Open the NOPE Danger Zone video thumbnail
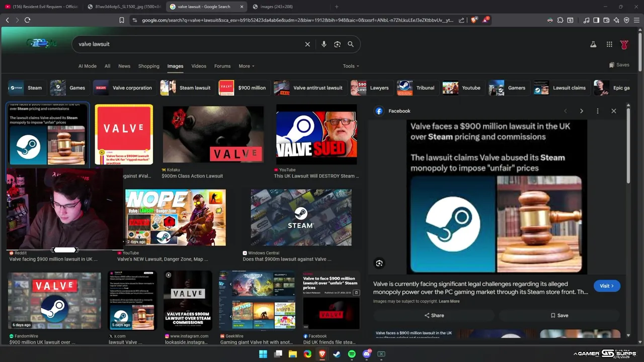This screenshot has height=362, width=644. pos(176,217)
